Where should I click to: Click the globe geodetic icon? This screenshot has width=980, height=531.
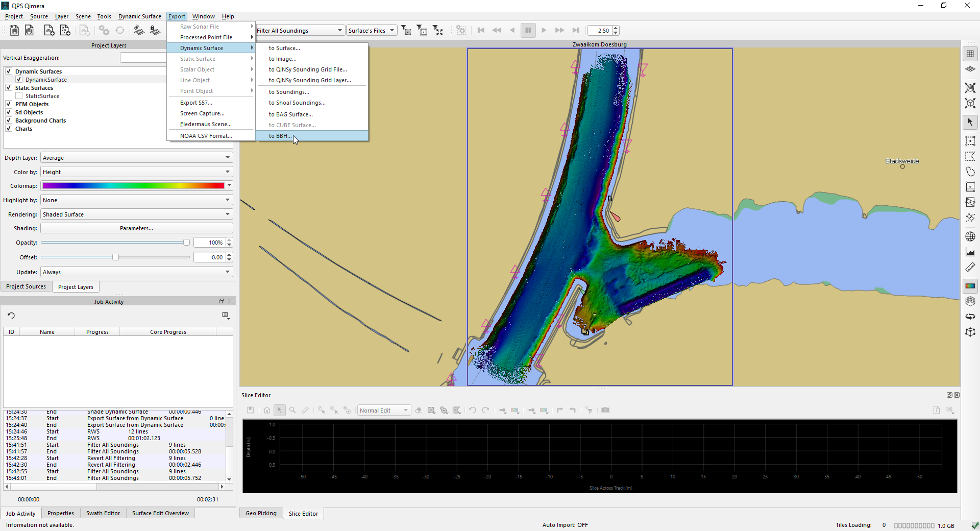pyautogui.click(x=970, y=236)
